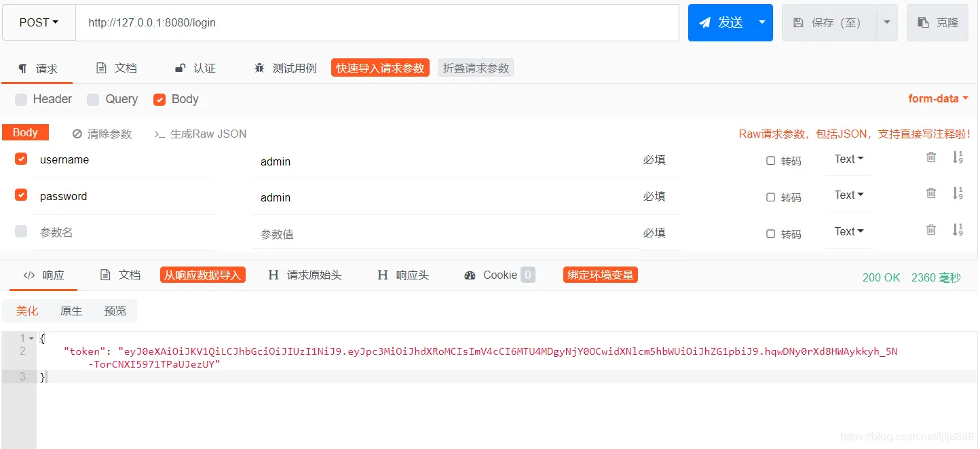Uncheck the password parameter checkbox
Screen dimensions: 980x449
pos(21,195)
